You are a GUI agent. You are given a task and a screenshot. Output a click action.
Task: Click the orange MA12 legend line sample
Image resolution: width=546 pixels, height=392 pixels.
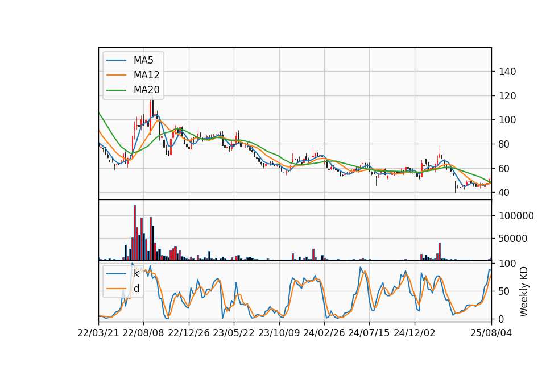[x=116, y=75]
